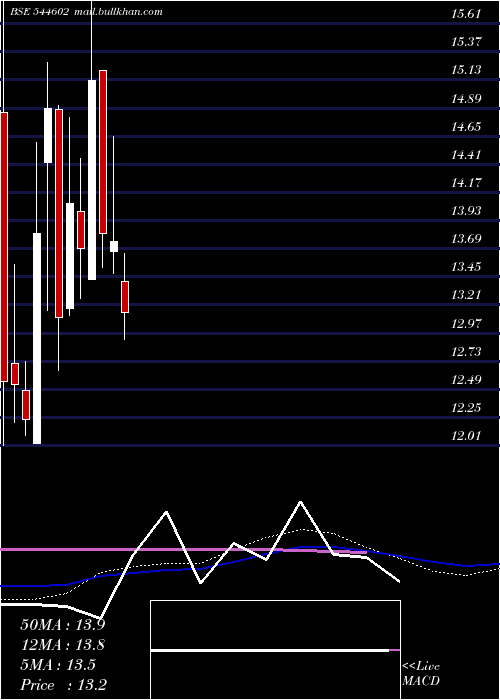Click the <<Live MACD label
The height and width of the screenshot is (700, 500).
point(421,674)
